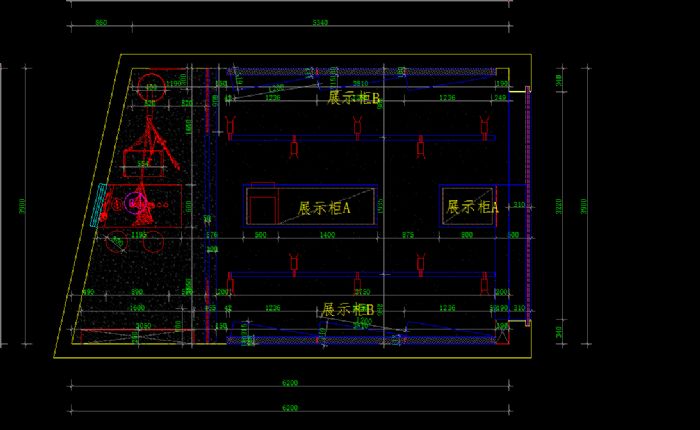Select the lowest 6200 dimension text
Viewport: 700px width, 430px height.
pyautogui.click(x=290, y=408)
